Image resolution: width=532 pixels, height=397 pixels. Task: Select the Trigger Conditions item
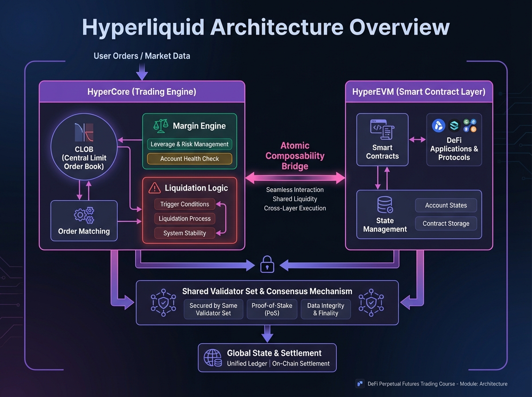(184, 204)
